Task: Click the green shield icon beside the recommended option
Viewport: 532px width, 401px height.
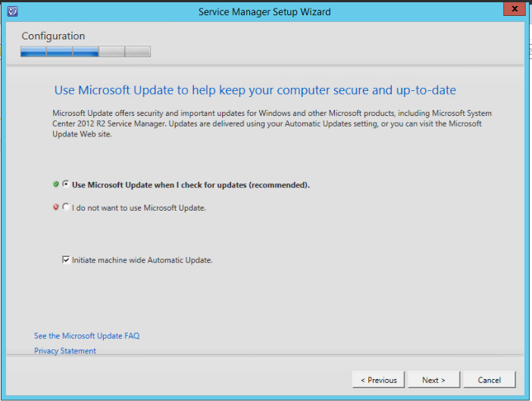Action: 56,184
